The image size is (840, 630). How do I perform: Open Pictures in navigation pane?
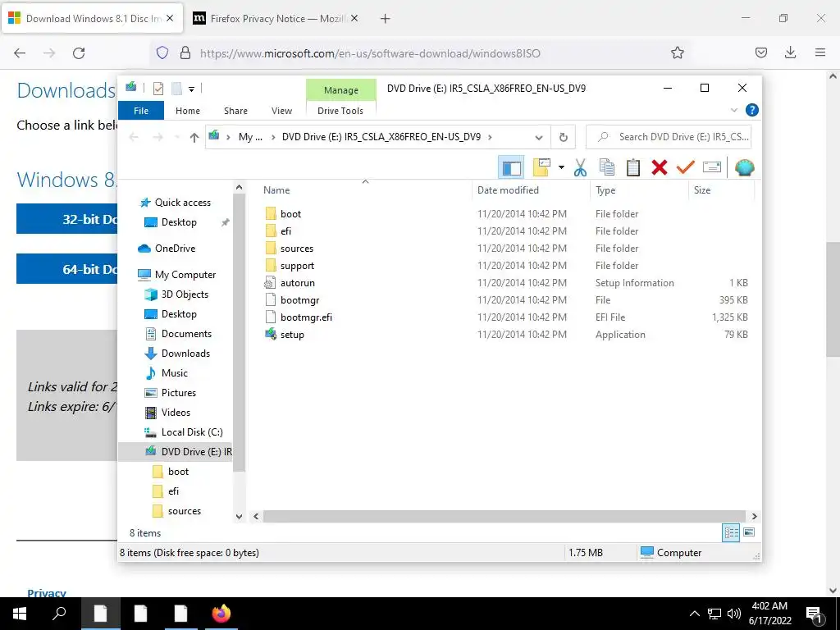tap(178, 393)
